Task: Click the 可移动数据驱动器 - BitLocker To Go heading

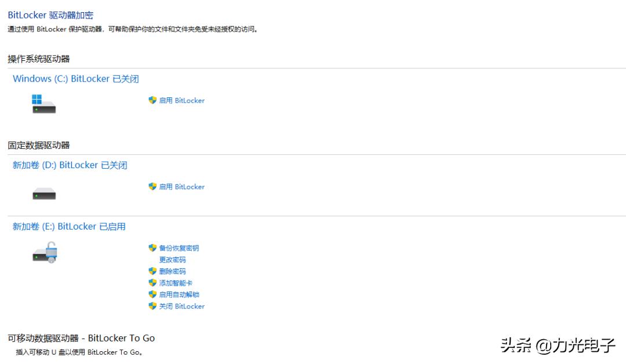Action: [80, 338]
